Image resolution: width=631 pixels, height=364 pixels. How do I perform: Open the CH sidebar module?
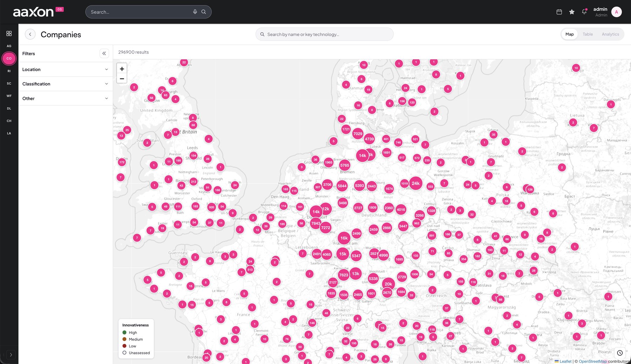click(x=9, y=121)
